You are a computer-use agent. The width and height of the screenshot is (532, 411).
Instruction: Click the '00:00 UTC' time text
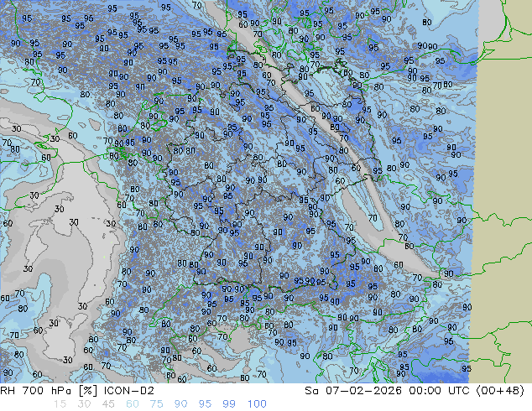[439, 391]
